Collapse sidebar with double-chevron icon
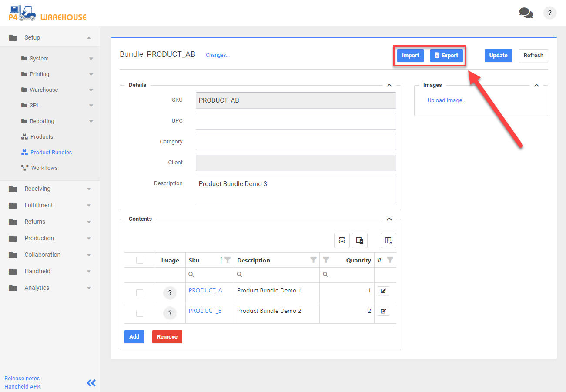 91,383
